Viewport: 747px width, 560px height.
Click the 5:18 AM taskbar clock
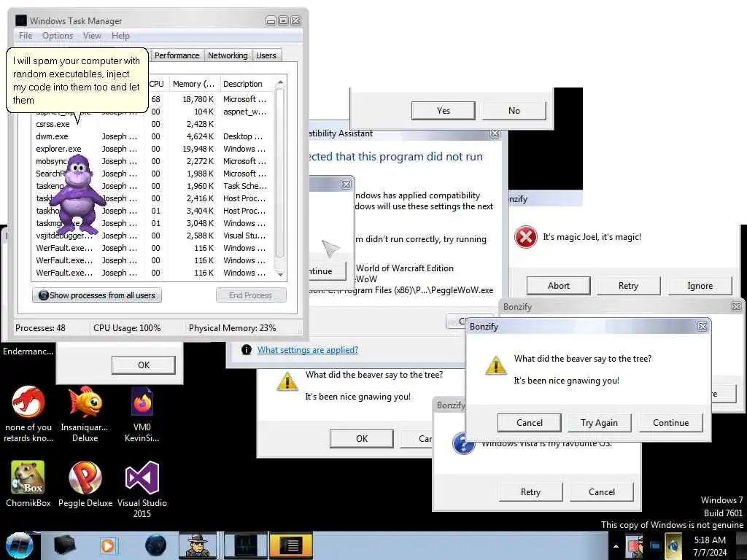pos(710,546)
